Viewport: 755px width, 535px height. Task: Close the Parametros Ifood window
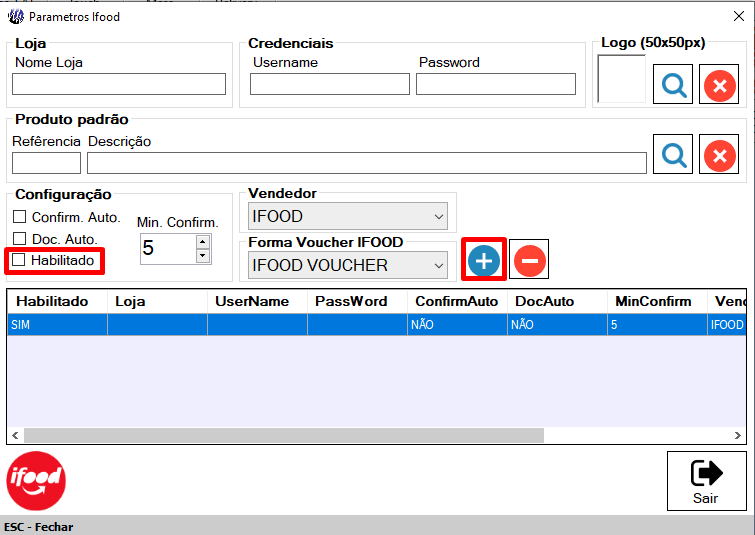[x=739, y=16]
